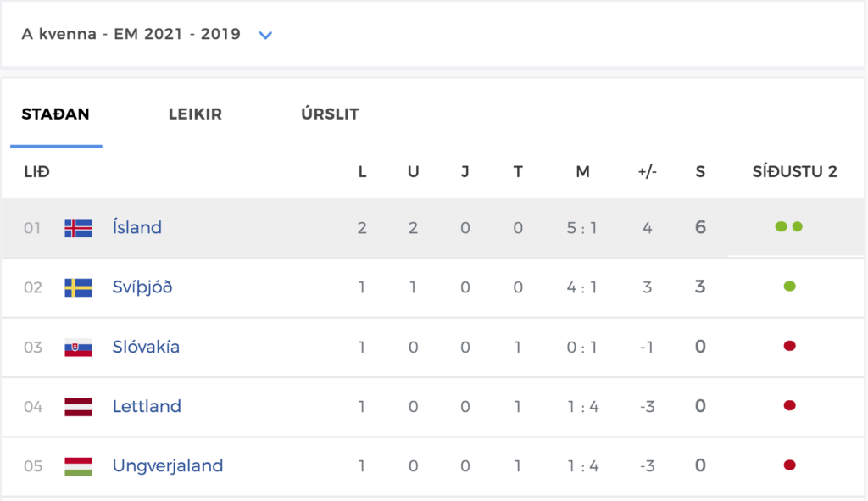Click Slóvakía's red form dot

(790, 346)
